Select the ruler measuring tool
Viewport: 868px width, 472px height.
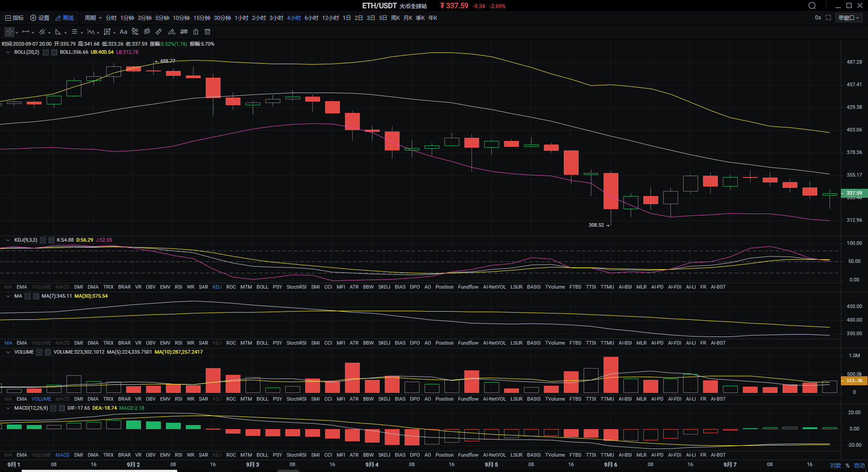tap(159, 32)
